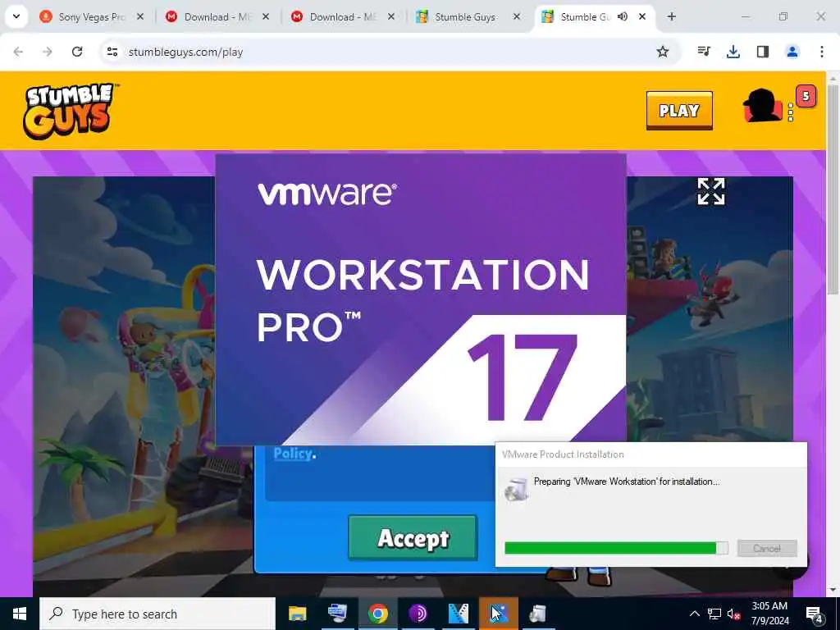Open the purple circular taskbar app
Image resolution: width=840 pixels, height=630 pixels.
pos(418,614)
